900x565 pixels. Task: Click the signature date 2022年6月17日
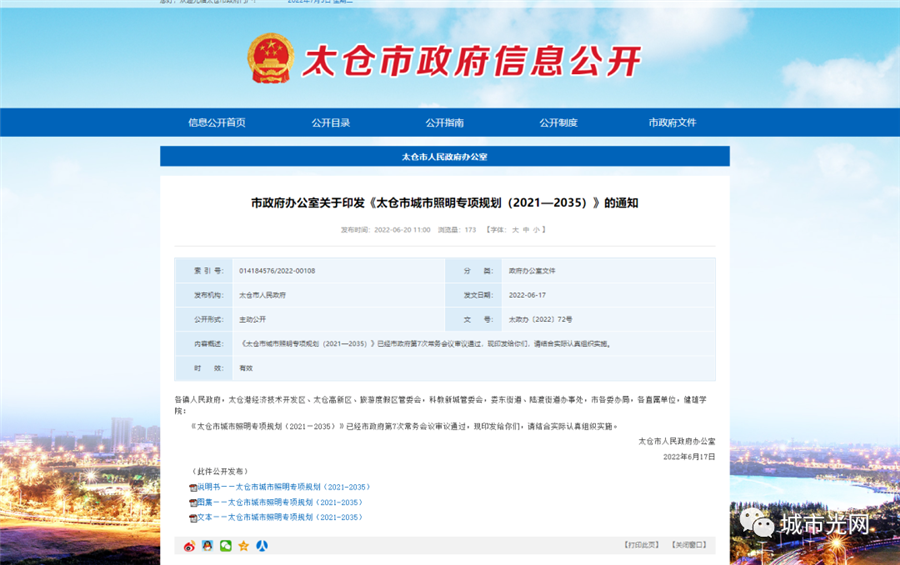(689, 457)
